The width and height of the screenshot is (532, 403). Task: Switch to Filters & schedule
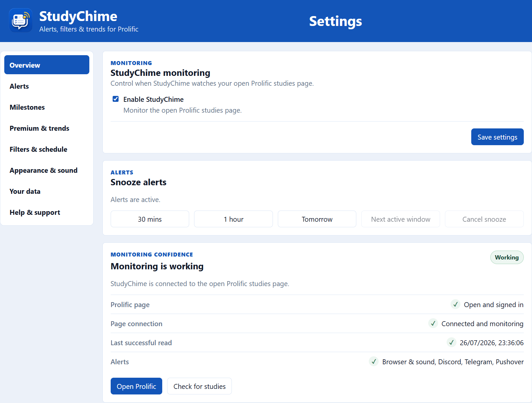click(47, 149)
